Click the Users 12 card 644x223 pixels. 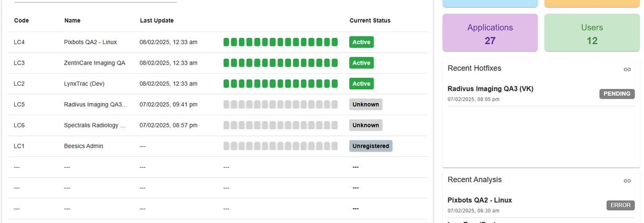(x=592, y=33)
